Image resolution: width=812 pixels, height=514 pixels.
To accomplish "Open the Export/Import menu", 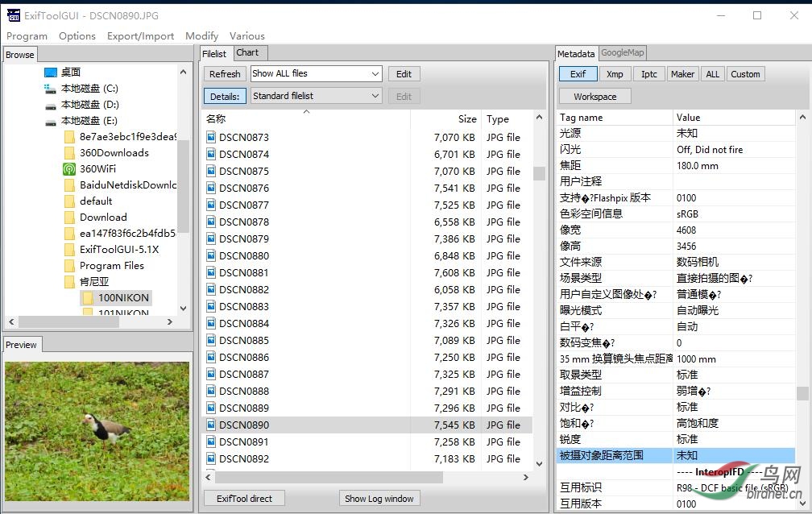I will [140, 35].
